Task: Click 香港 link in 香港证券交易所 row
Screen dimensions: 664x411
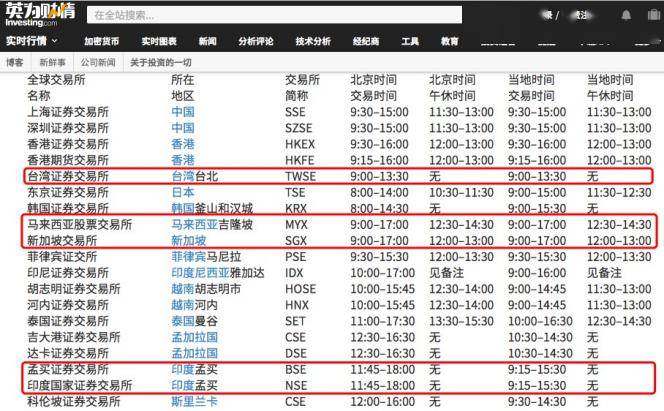Action: click(183, 144)
